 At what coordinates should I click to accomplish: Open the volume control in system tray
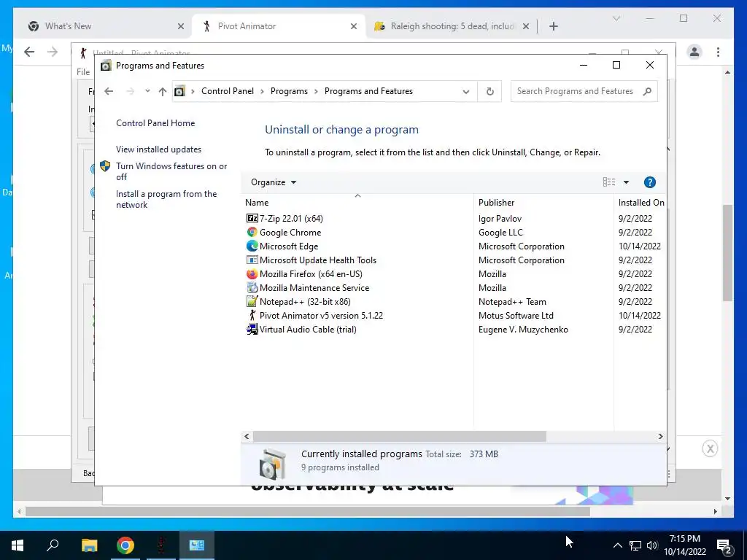click(652, 545)
